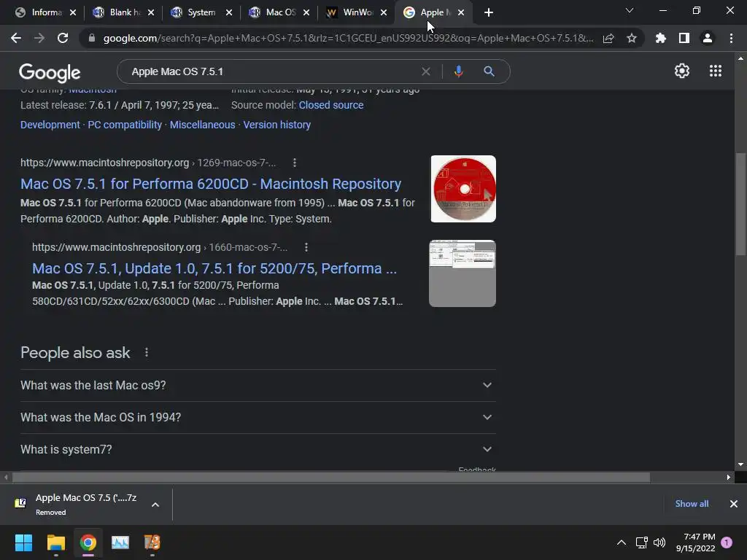Open options for the Update 1.0 result

click(306, 247)
